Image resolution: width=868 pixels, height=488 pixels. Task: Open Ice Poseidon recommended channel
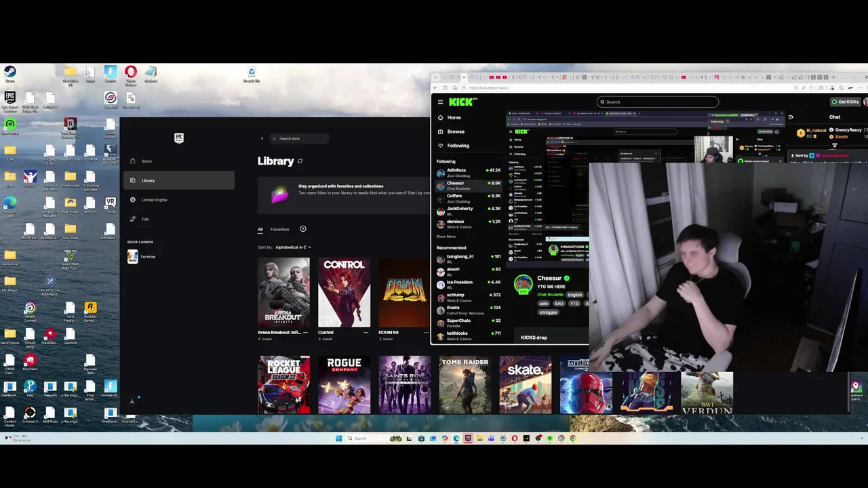click(469, 283)
